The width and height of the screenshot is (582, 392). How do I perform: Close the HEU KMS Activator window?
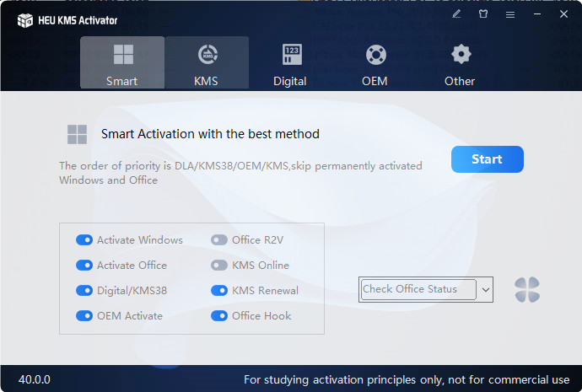point(563,14)
